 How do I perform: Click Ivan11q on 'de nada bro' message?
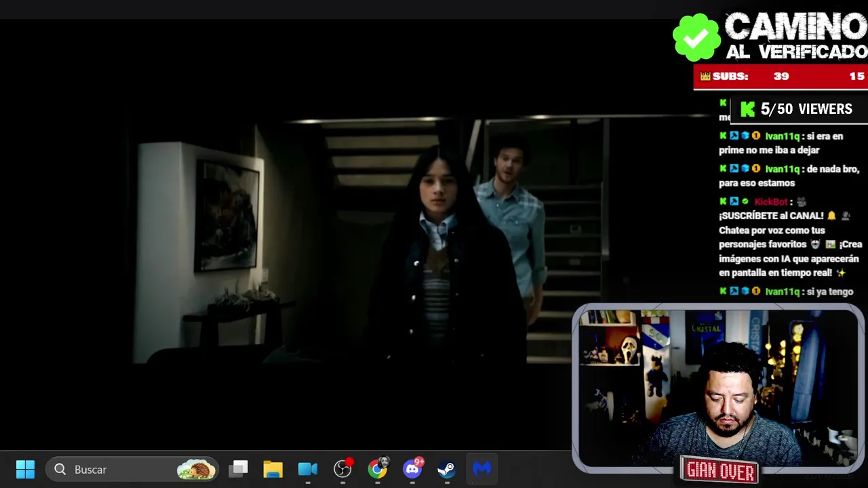pyautogui.click(x=782, y=169)
